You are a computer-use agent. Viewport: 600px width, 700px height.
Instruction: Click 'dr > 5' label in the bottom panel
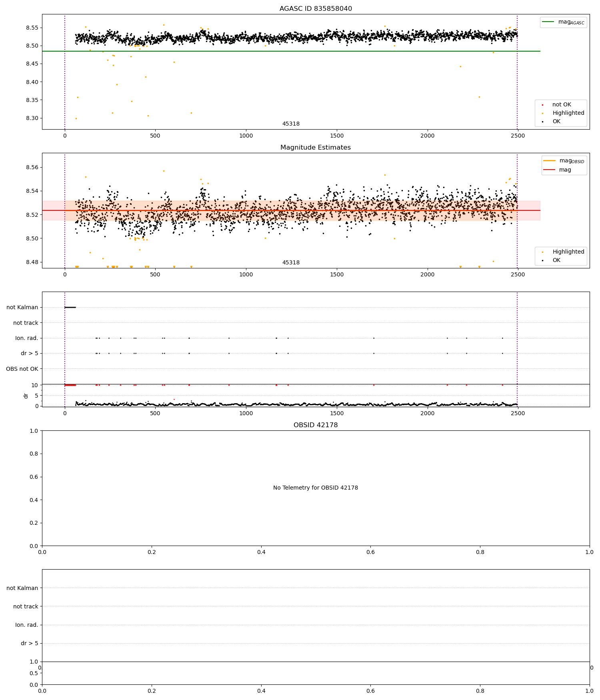pos(30,644)
